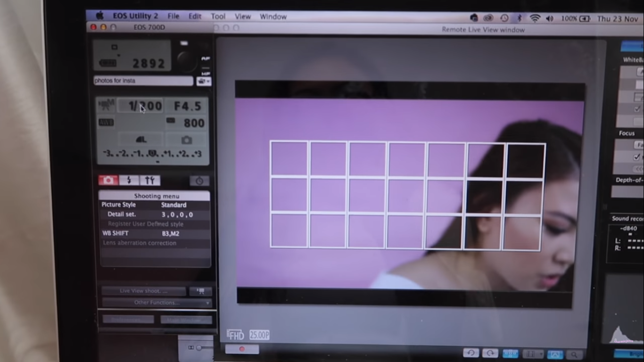Image resolution: width=644 pixels, height=362 pixels.
Task: Open the View menu
Action: coord(243,16)
